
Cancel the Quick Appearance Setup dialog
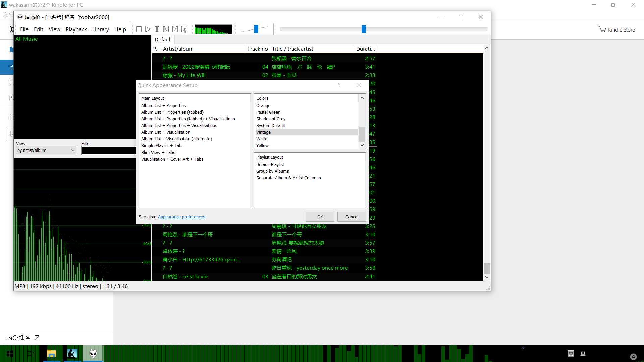click(352, 217)
